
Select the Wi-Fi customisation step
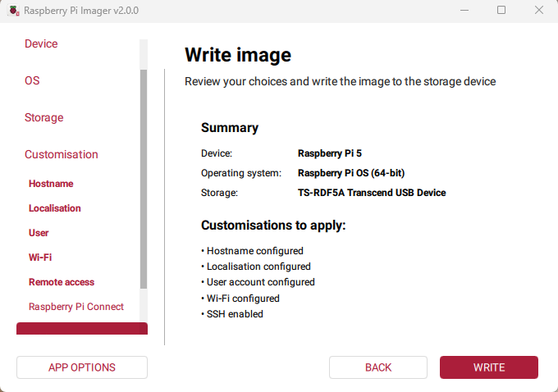coord(40,258)
